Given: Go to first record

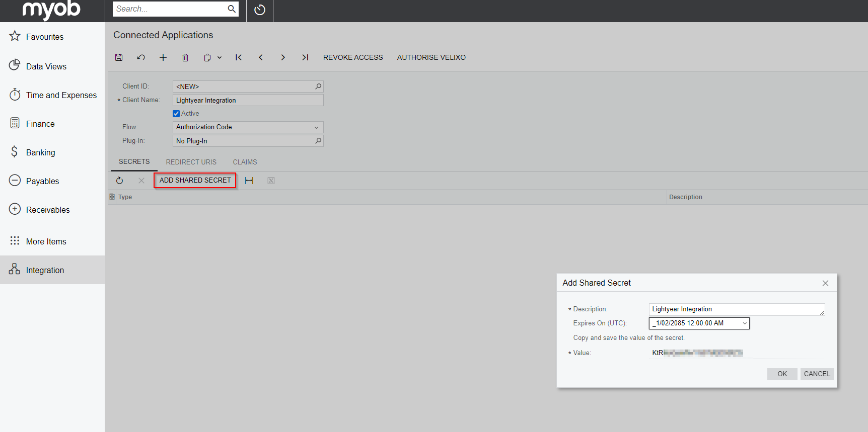Looking at the screenshot, I should [x=239, y=57].
